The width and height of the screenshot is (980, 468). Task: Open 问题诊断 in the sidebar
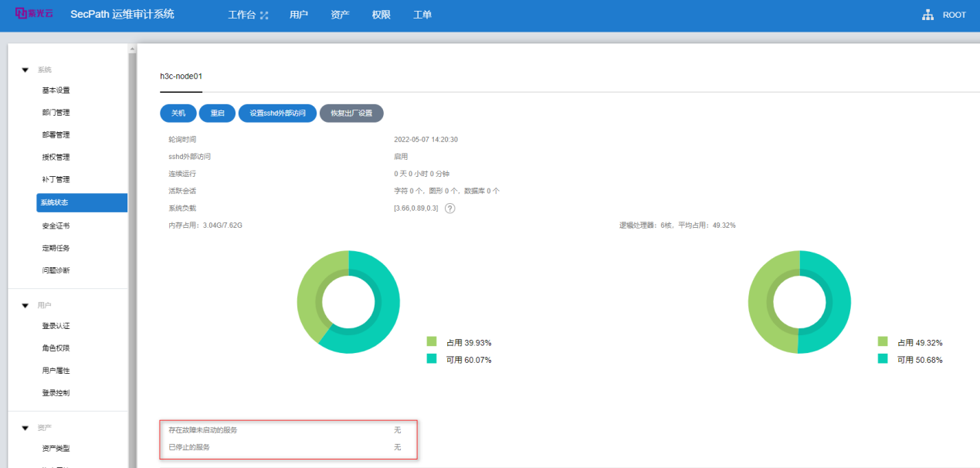(x=56, y=271)
